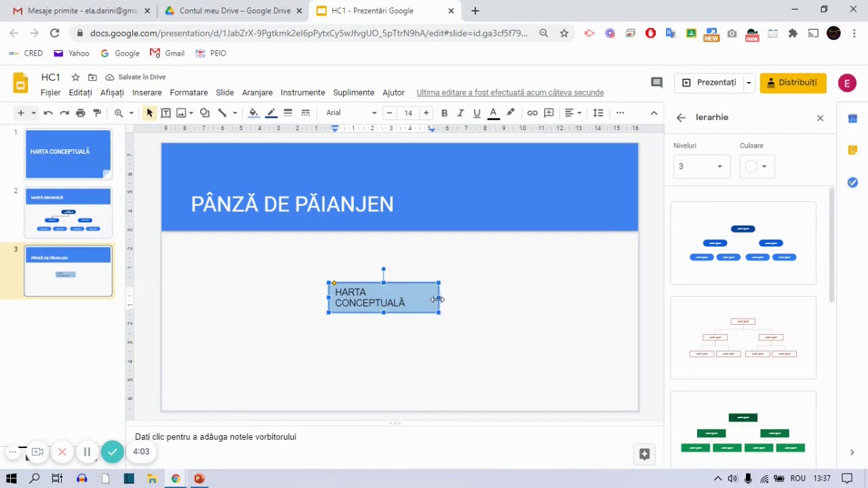Screen dimensions: 868x488
Task: Go back from Ierarhie panel
Action: [681, 117]
